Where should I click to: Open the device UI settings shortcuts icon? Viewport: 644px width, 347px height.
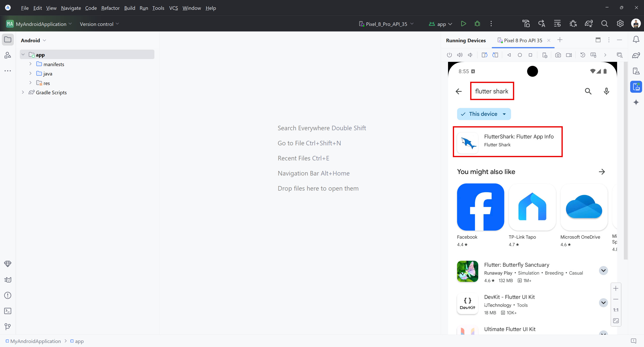pos(545,55)
